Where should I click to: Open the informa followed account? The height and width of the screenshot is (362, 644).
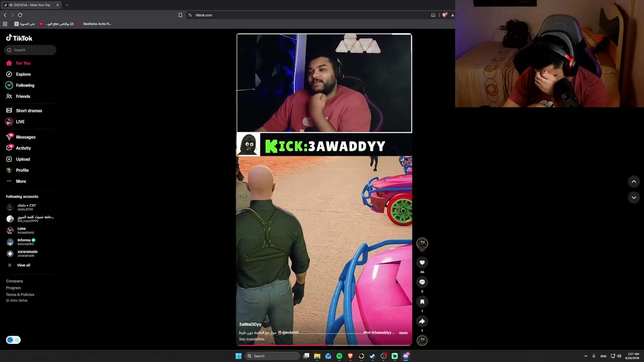(21, 242)
